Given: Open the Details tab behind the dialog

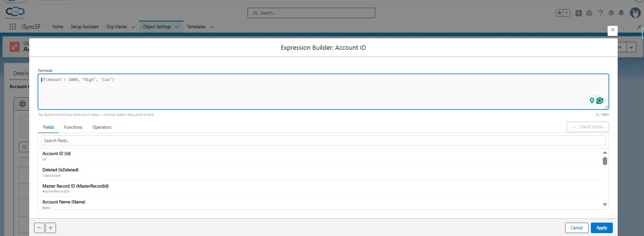Looking at the screenshot, I should (21, 73).
